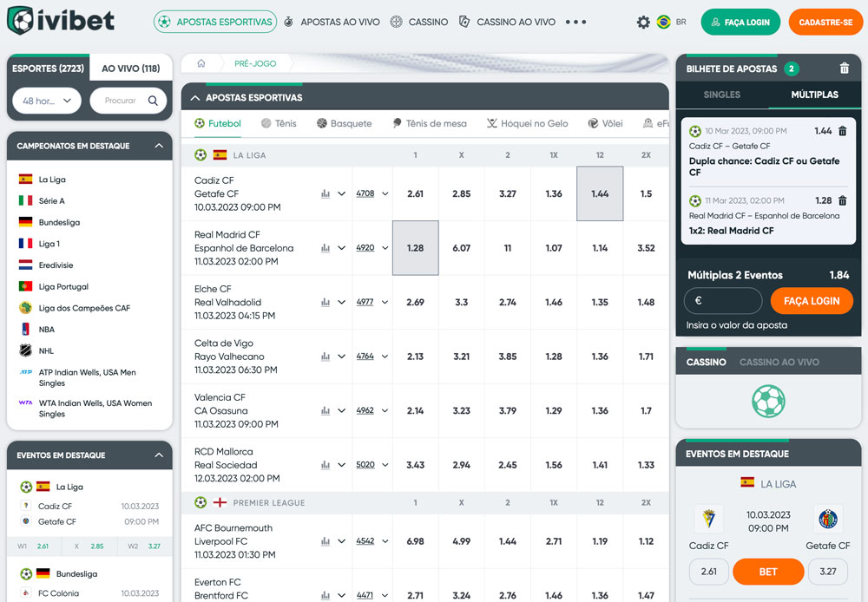868x602 pixels.
Task: Click the Italy flag beside Série A
Action: tap(25, 200)
